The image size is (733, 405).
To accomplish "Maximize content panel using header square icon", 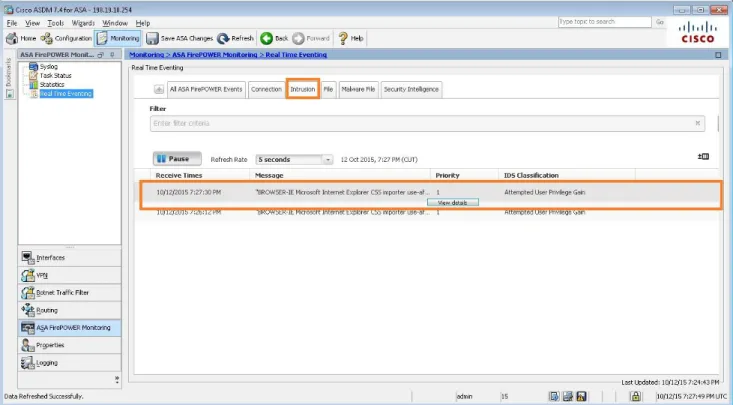I will (x=718, y=55).
